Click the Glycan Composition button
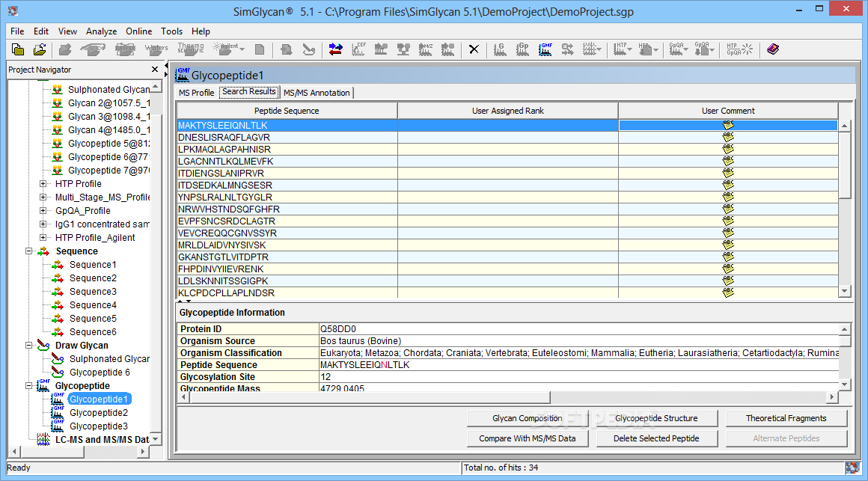Screen dimensions: 868x481 tap(527, 418)
